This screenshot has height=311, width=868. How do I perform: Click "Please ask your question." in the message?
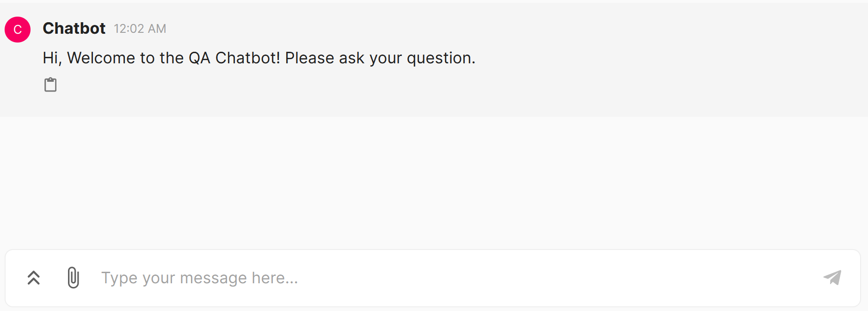tap(380, 58)
